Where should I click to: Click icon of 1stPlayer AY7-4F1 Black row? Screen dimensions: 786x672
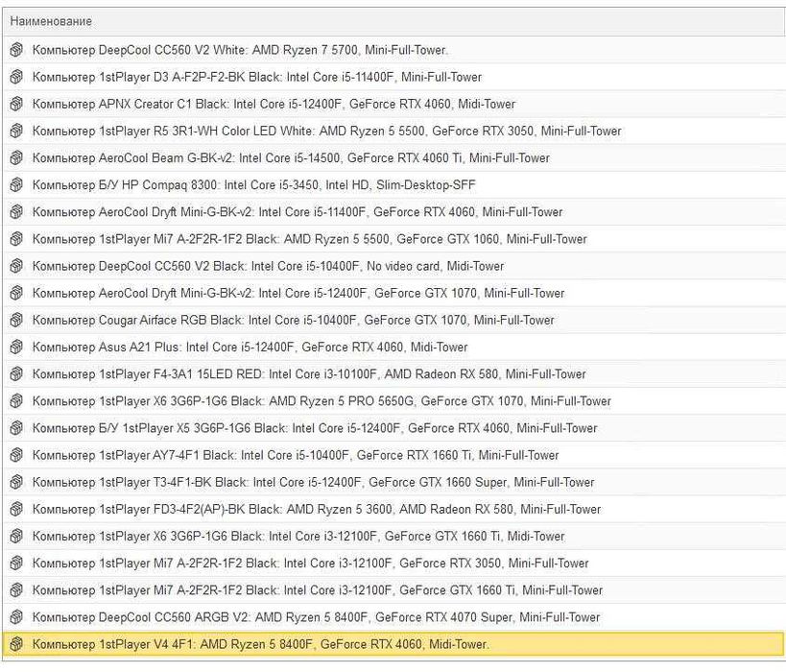click(16, 455)
